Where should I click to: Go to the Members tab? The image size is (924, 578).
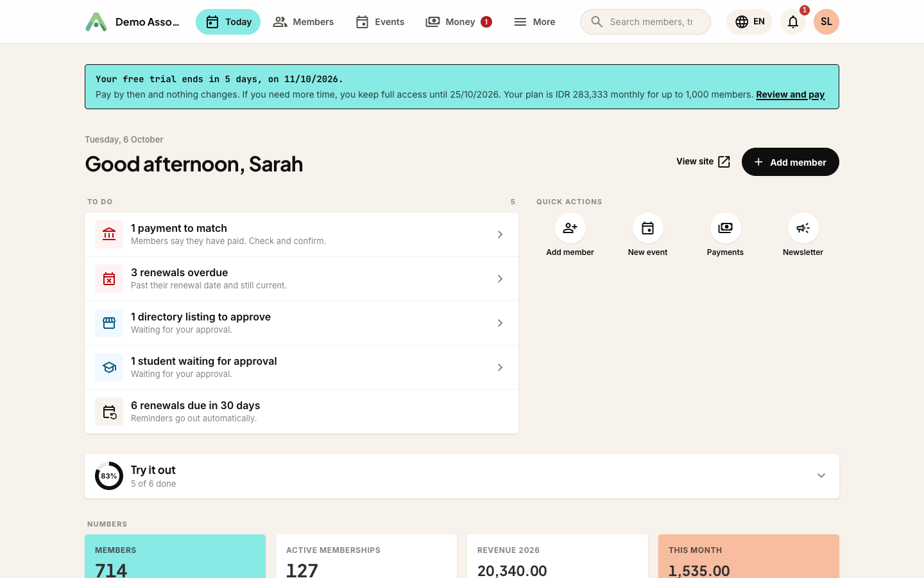coord(303,22)
